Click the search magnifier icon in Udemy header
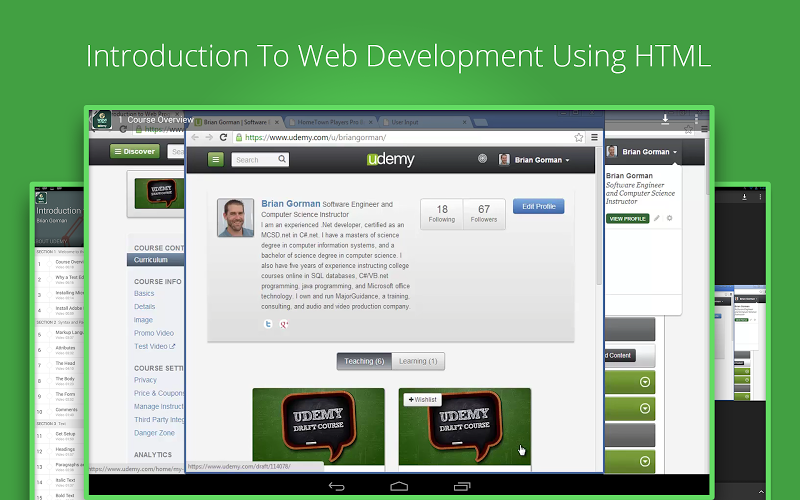 (x=282, y=159)
